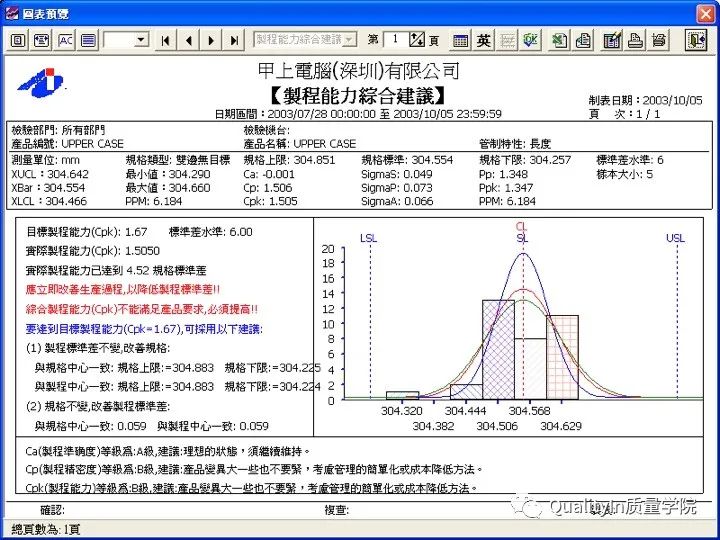Open the printer setup icon

pyautogui.click(x=659, y=40)
